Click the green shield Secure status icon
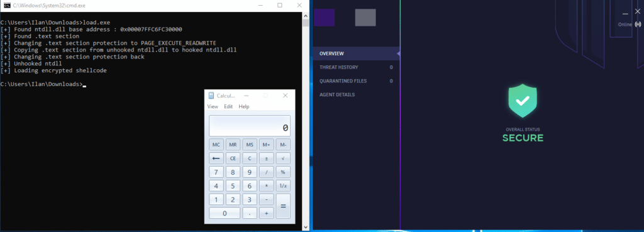The height and width of the screenshot is (232, 644). click(523, 101)
